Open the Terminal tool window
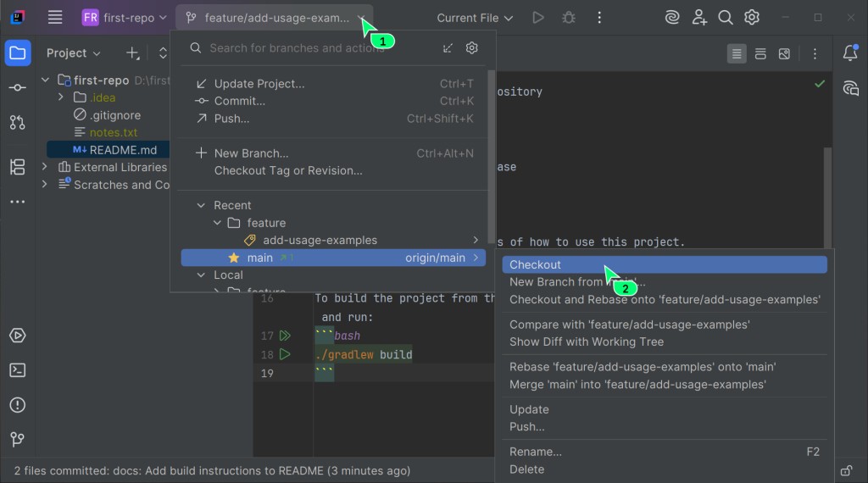868x483 pixels. click(18, 370)
